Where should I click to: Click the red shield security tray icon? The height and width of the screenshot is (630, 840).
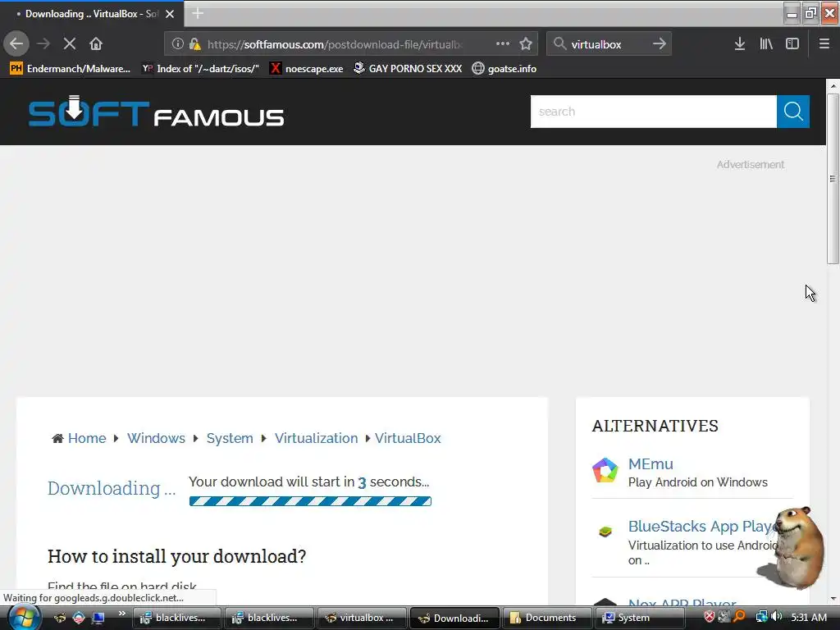710,617
